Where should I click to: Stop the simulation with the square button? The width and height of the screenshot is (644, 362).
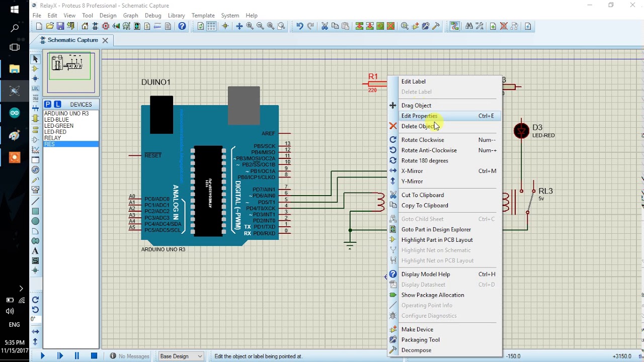coord(94,356)
